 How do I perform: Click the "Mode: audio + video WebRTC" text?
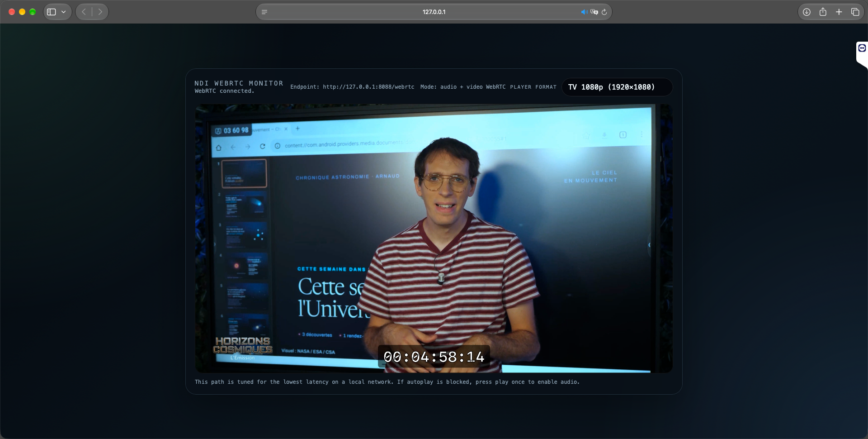(x=463, y=87)
